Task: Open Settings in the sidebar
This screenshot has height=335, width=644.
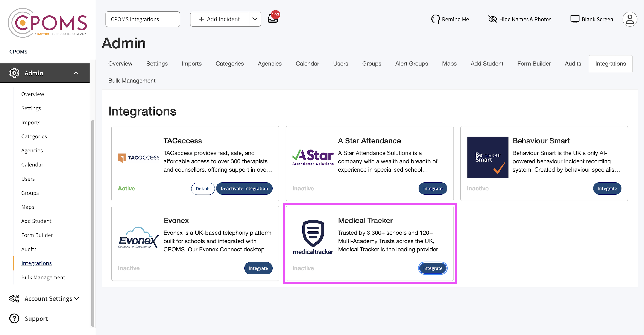Action: (31, 108)
